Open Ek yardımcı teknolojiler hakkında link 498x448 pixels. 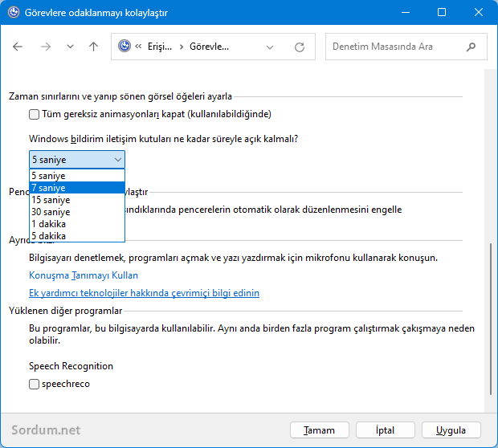pos(145,293)
